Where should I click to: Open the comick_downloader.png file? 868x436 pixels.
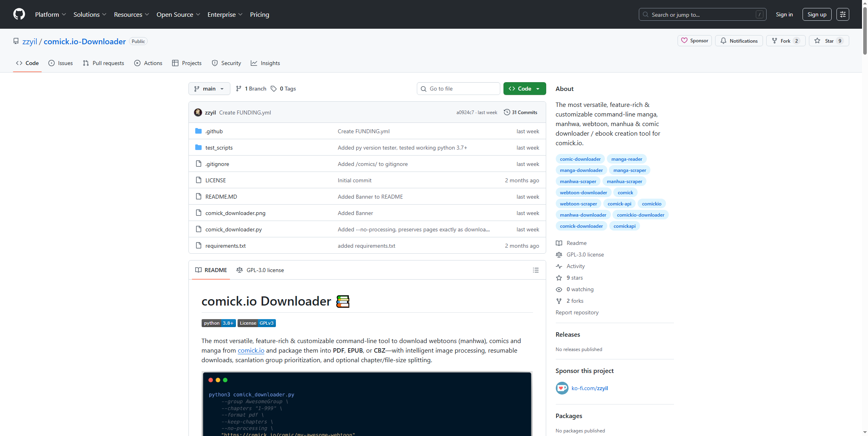click(x=235, y=213)
